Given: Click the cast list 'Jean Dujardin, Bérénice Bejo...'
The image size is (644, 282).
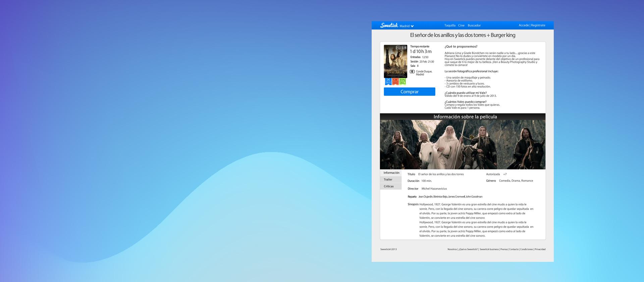Looking at the screenshot, I should coord(450,197).
